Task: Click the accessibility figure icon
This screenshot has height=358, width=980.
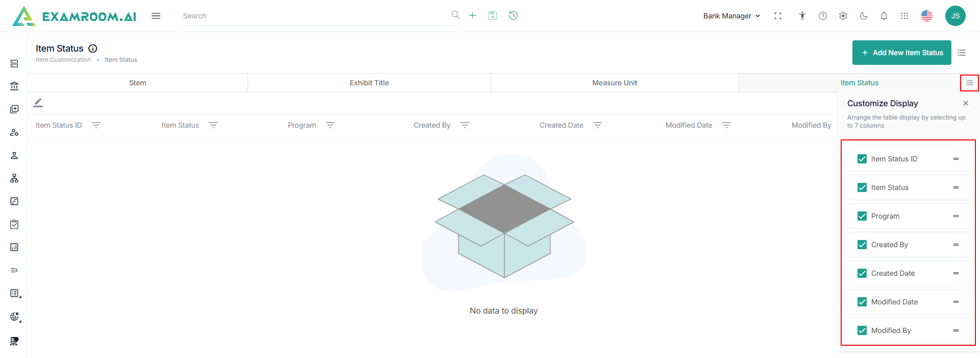Action: coord(802,16)
